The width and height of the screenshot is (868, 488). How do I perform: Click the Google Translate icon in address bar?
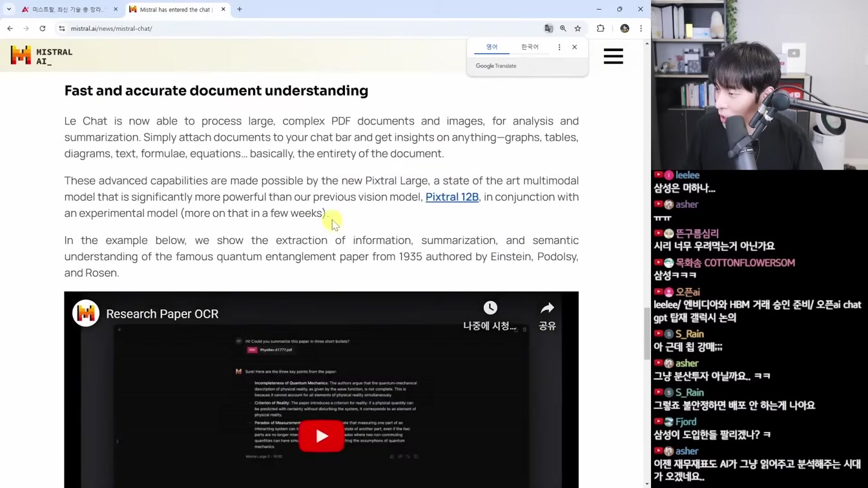coord(549,28)
